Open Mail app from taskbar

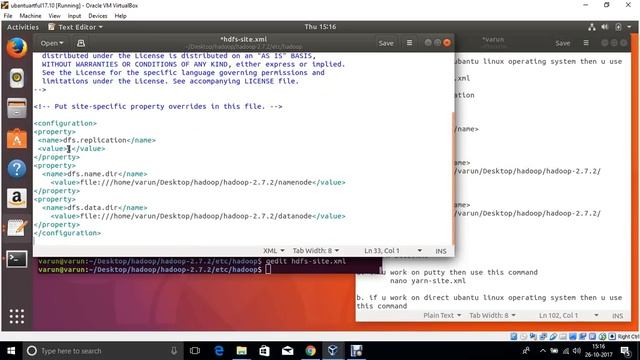coord(287,351)
